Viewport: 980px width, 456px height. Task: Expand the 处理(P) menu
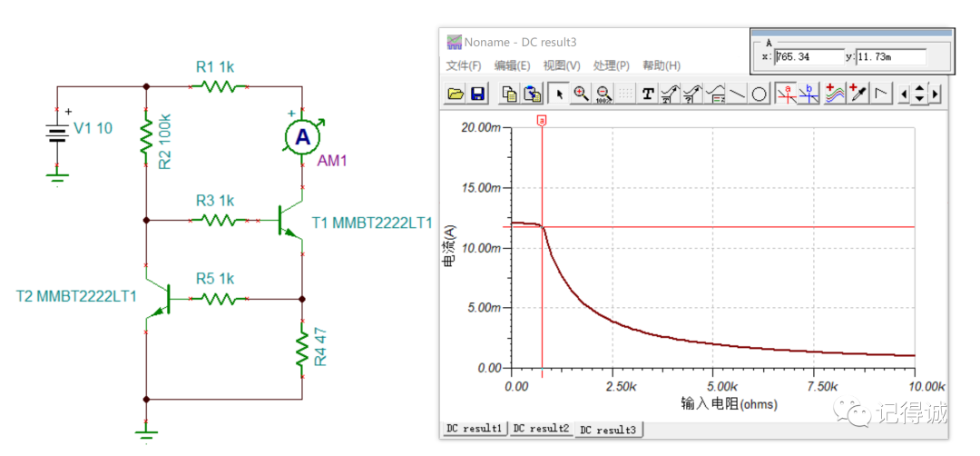coord(611,65)
